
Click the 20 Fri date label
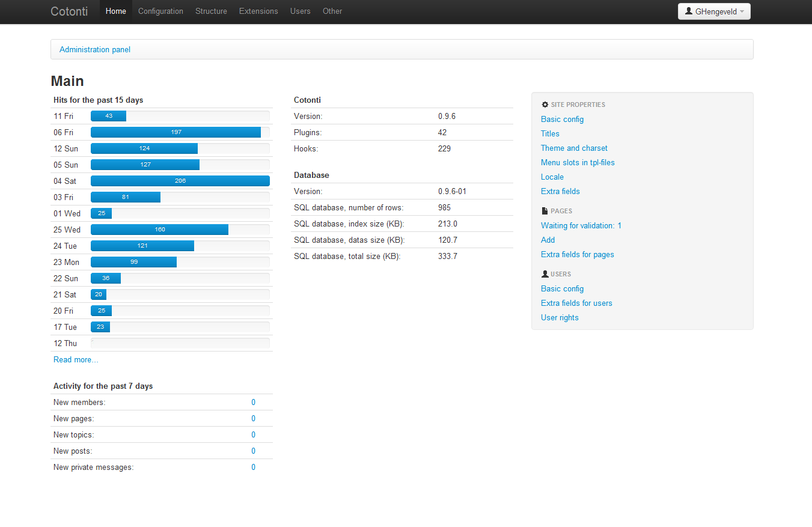pyautogui.click(x=63, y=311)
